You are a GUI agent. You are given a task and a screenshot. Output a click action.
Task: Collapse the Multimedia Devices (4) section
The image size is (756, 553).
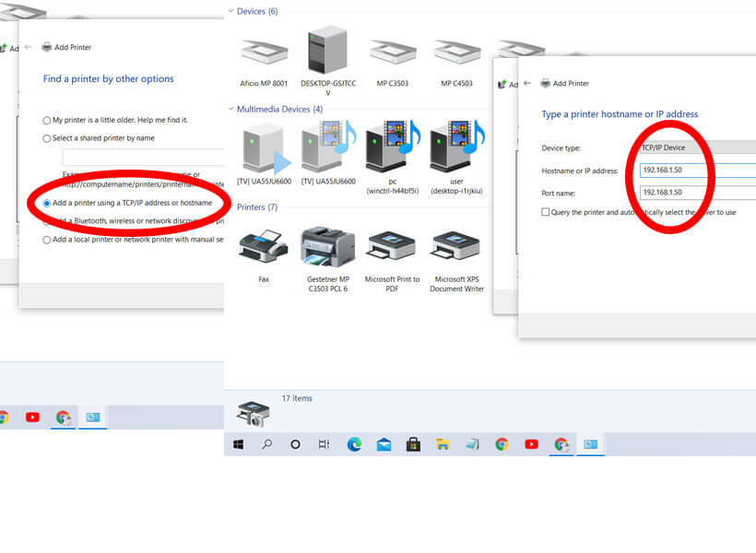[x=230, y=109]
